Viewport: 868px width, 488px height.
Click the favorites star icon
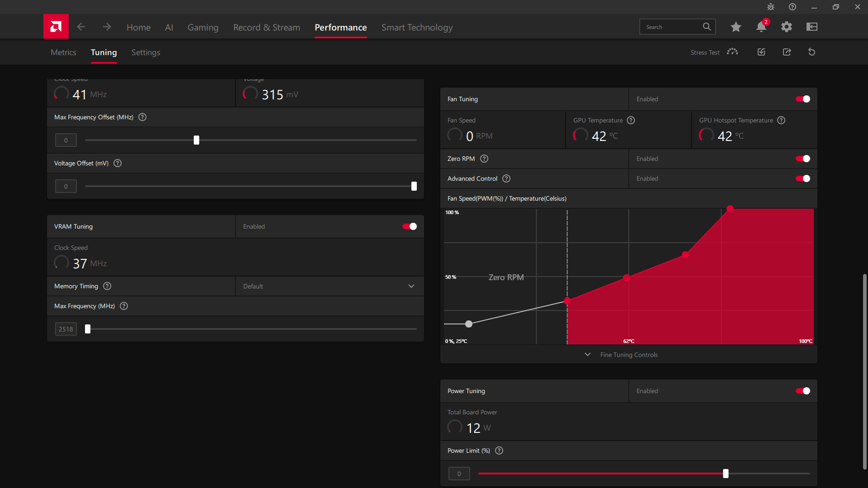click(736, 27)
